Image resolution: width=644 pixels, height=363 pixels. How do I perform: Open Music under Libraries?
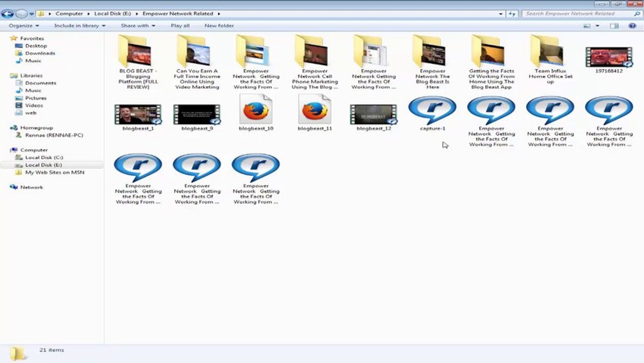(33, 91)
